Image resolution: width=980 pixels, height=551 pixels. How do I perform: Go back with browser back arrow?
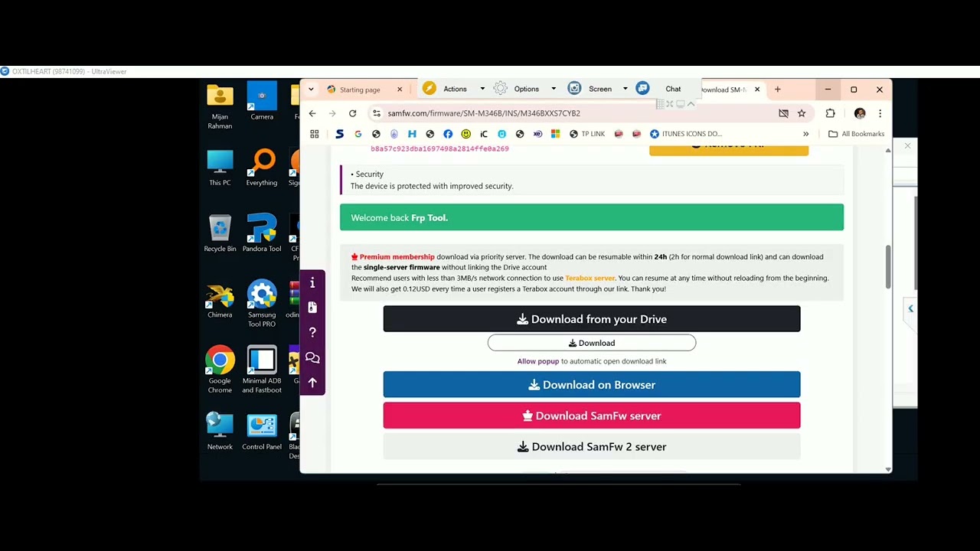312,113
